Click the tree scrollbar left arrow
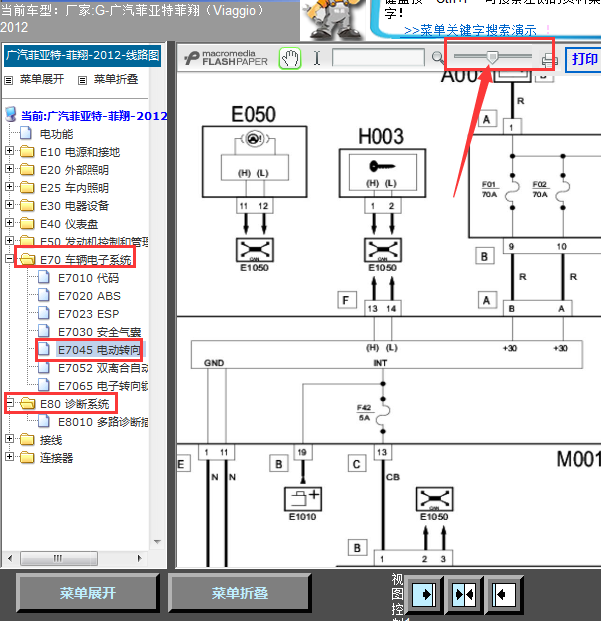 [x=10, y=558]
